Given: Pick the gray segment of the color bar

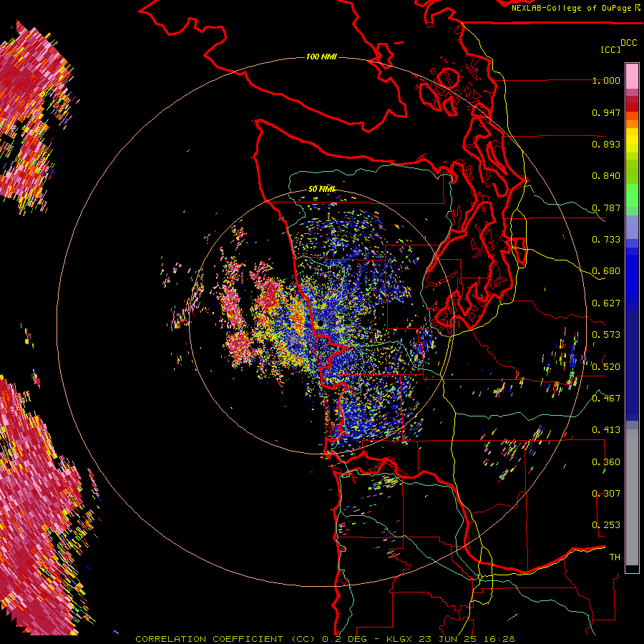Looking at the screenshot, I should pyautogui.click(x=632, y=497).
